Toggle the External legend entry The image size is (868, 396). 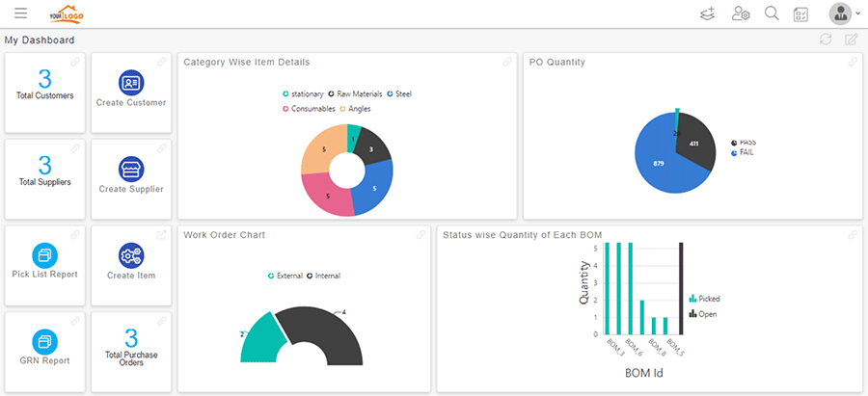click(285, 276)
